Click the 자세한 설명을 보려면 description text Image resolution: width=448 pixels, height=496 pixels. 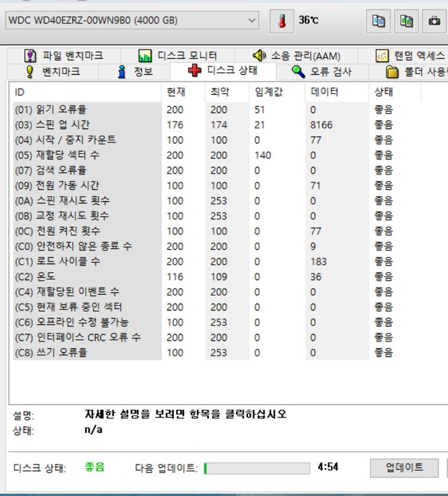(186, 414)
